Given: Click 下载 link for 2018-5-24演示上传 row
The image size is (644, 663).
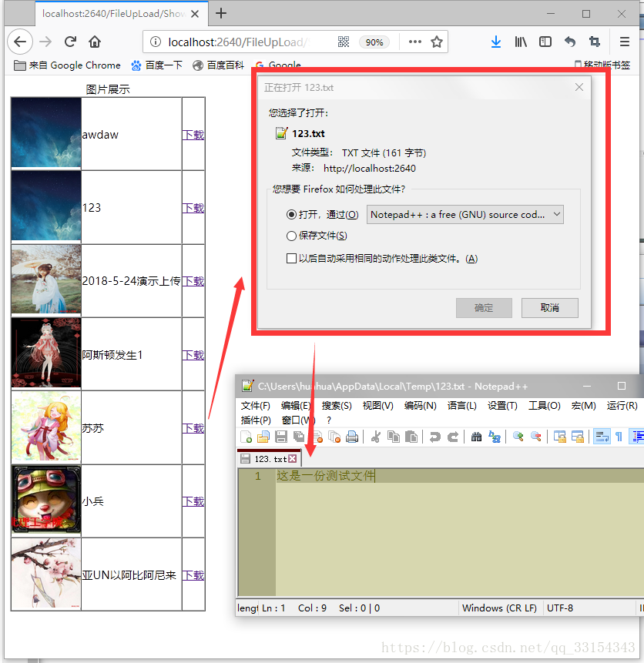Looking at the screenshot, I should [x=193, y=281].
